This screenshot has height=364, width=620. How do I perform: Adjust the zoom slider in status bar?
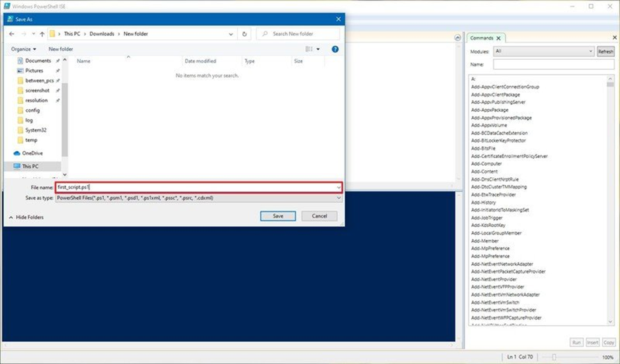555,357
